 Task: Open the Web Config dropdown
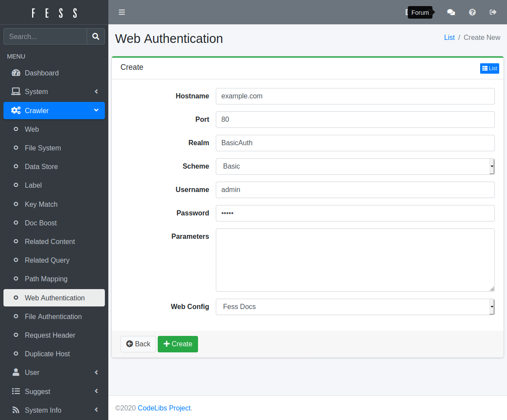pyautogui.click(x=355, y=307)
